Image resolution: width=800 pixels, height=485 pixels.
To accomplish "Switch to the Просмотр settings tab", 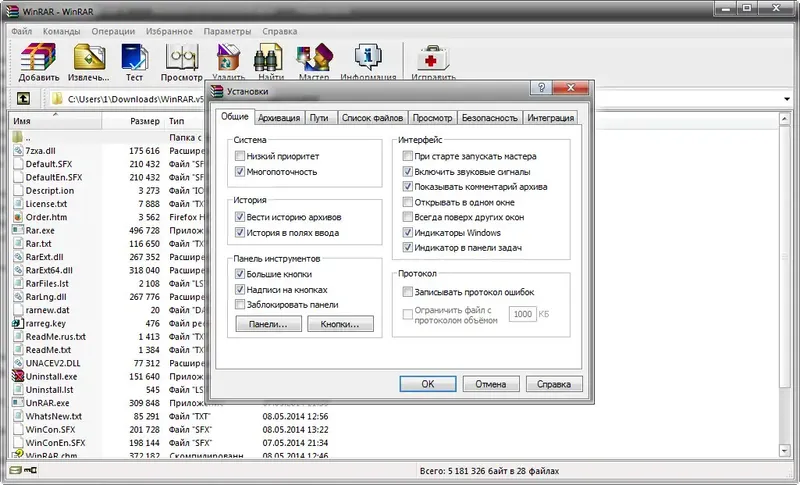I will click(433, 118).
